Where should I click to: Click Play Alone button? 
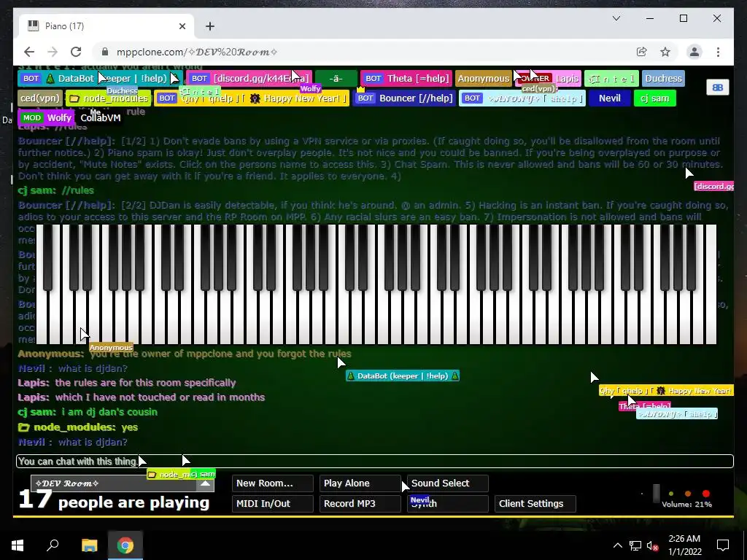pos(360,483)
